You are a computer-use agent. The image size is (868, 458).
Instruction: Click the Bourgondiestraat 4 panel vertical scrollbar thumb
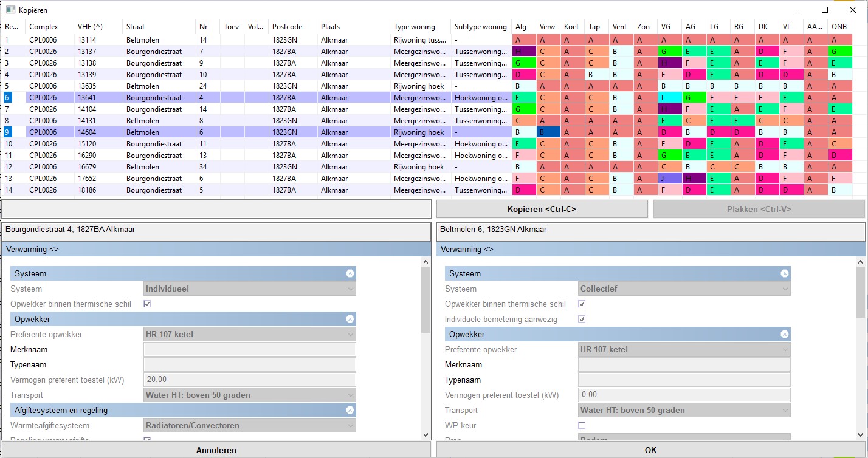click(x=426, y=300)
